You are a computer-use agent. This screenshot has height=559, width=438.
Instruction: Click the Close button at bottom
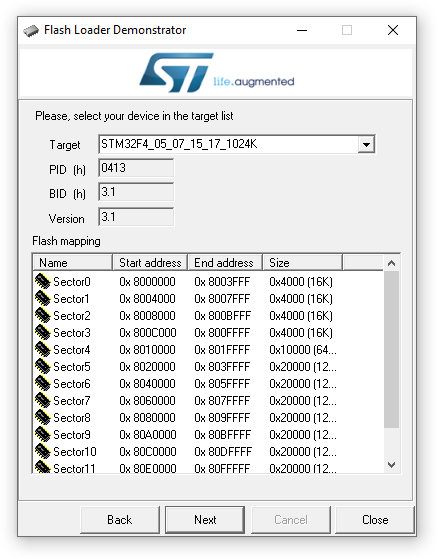click(375, 520)
